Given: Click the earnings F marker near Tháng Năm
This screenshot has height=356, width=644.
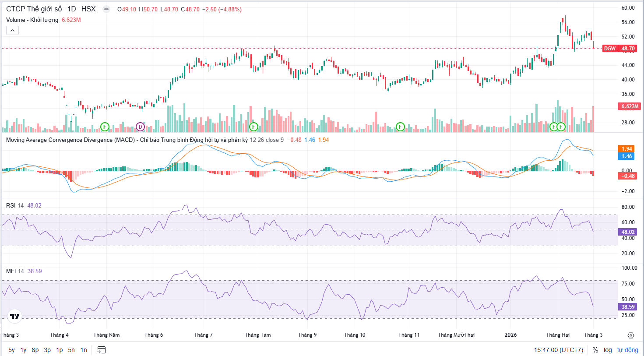Looking at the screenshot, I should tap(105, 127).
